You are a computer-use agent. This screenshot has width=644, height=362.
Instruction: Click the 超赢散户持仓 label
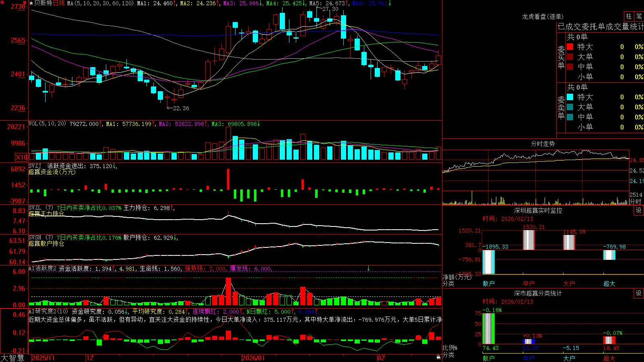[x=46, y=243]
